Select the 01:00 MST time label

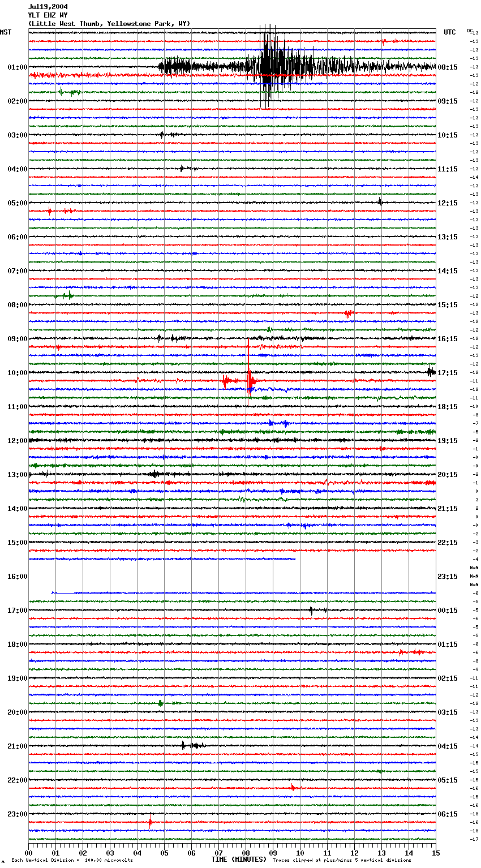point(18,67)
